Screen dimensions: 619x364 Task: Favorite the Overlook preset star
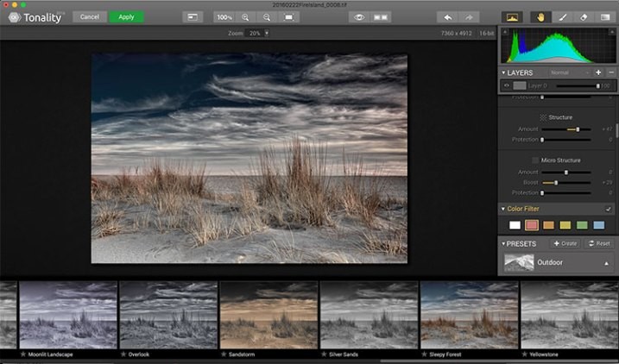[123, 355]
